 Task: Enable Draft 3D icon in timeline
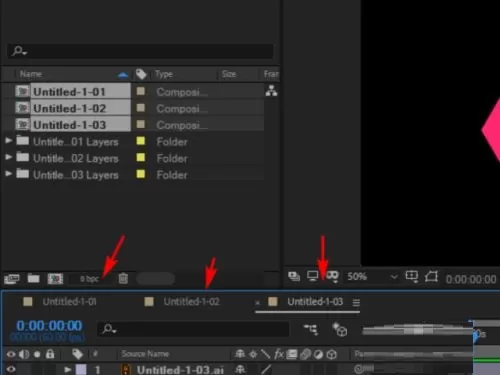340,330
